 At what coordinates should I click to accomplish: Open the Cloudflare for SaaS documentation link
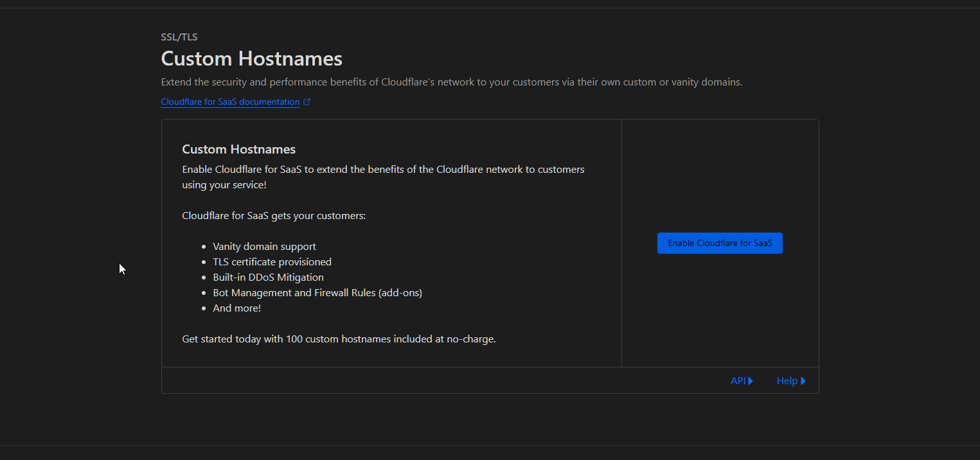point(230,102)
